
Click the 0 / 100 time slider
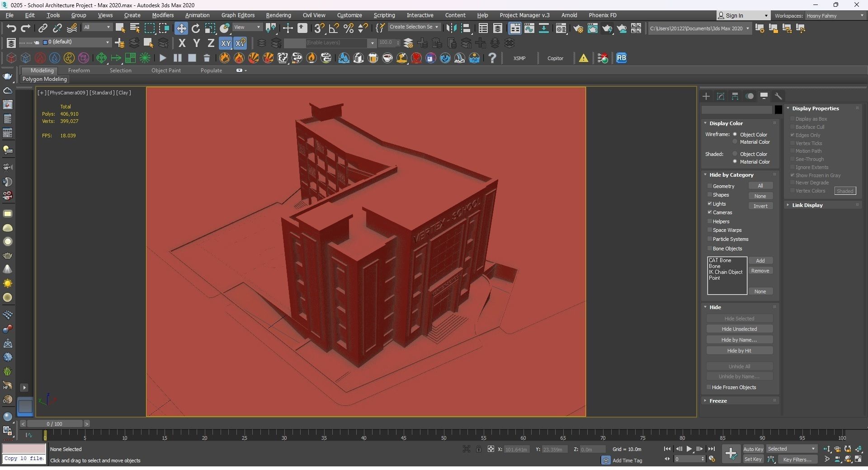point(55,424)
